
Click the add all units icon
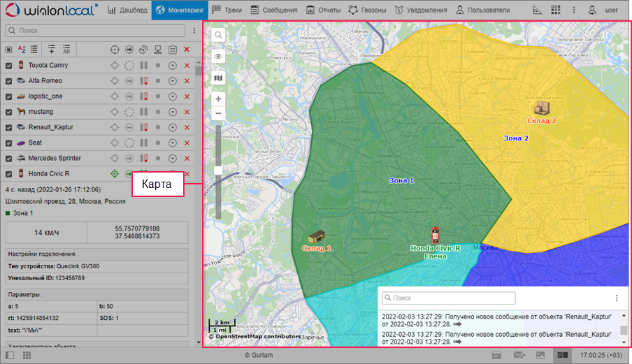[66, 50]
